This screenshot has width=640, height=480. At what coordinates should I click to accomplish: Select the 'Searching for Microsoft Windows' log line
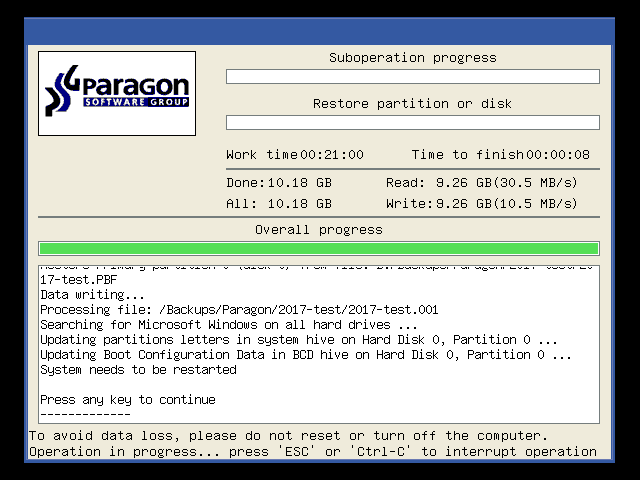tap(228, 325)
